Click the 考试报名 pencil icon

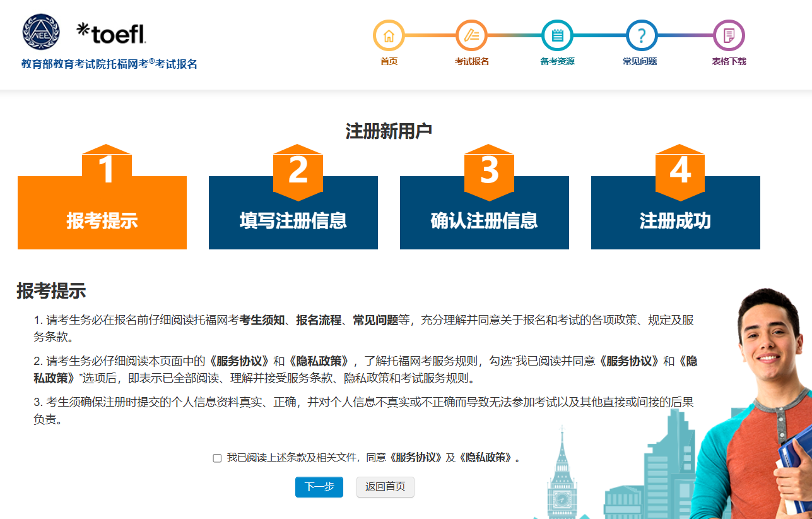coord(471,35)
